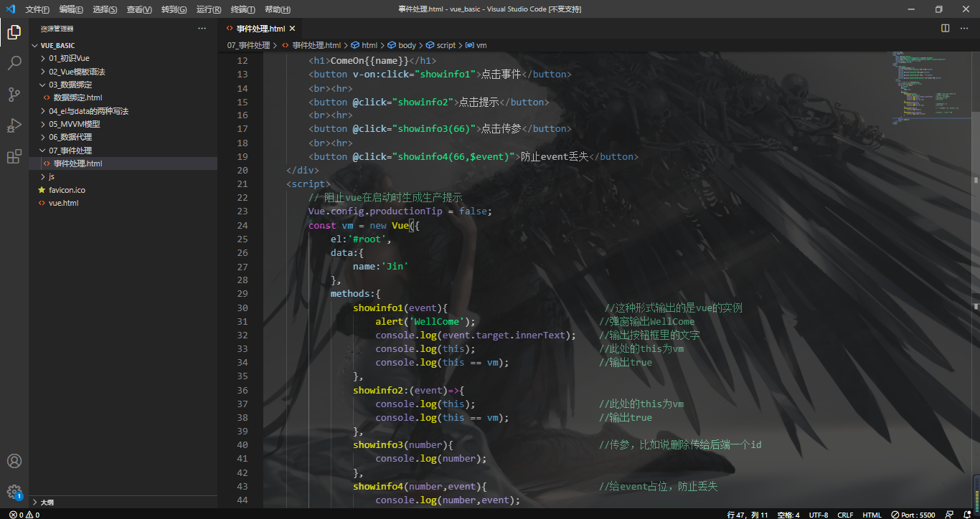980x519 pixels.
Task: Close the 事件处理.html editor tab
Action: [293, 29]
